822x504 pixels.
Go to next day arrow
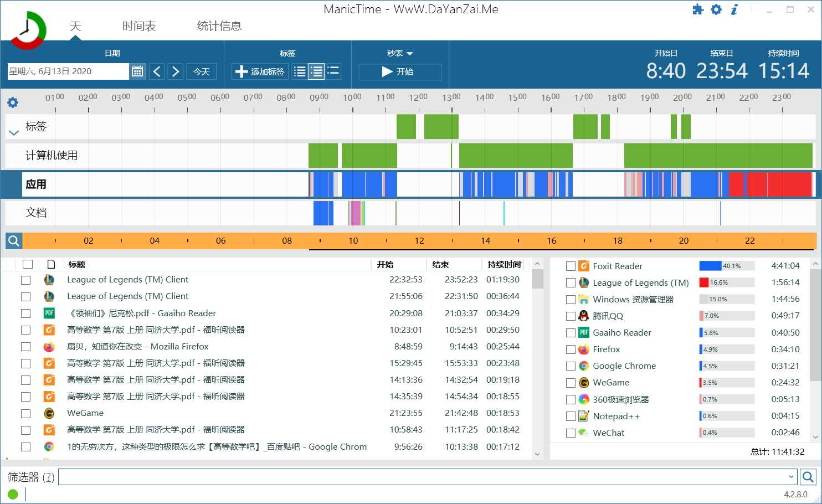tap(176, 71)
